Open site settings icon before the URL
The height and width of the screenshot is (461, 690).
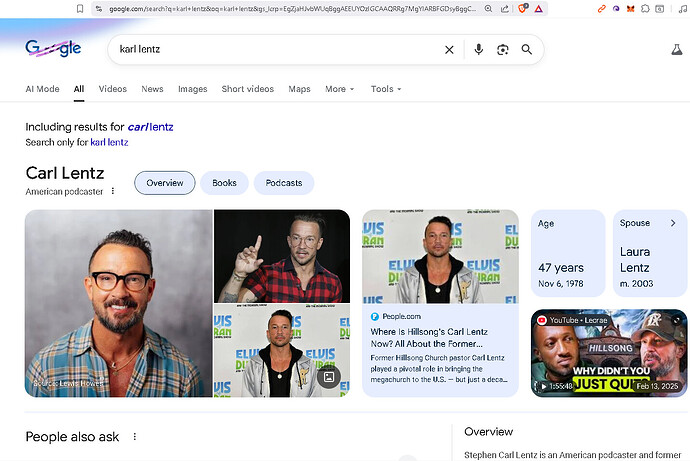pos(99,8)
